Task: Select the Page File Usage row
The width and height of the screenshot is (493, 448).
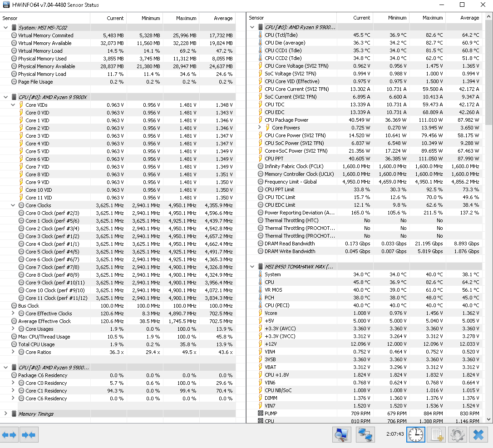Action: pyautogui.click(x=118, y=82)
